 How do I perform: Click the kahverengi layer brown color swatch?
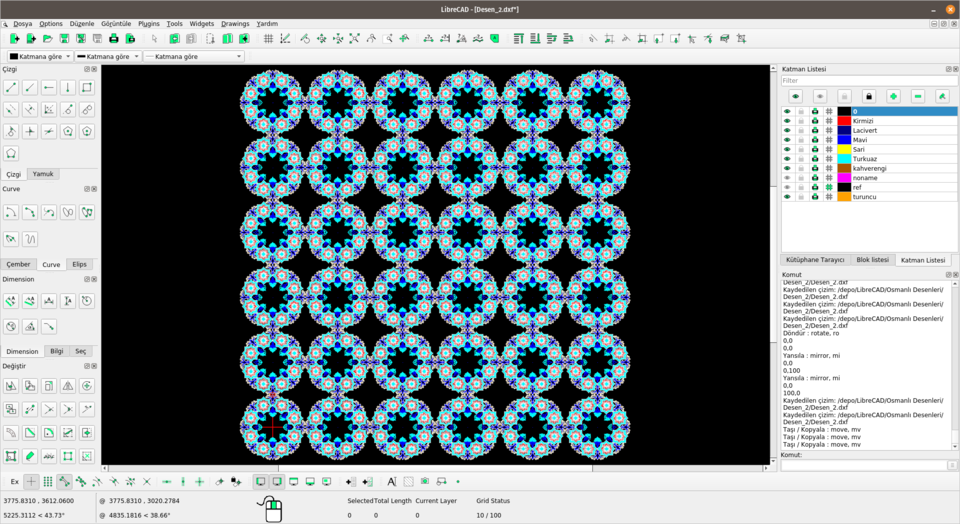point(844,168)
